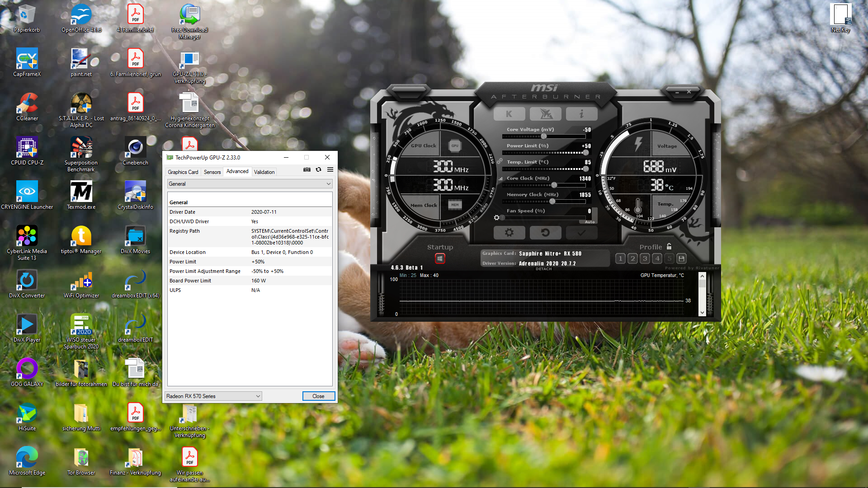Screen dimensions: 868x488
Task: Refresh GPU-Z readings with the refresh icon
Action: [319, 169]
